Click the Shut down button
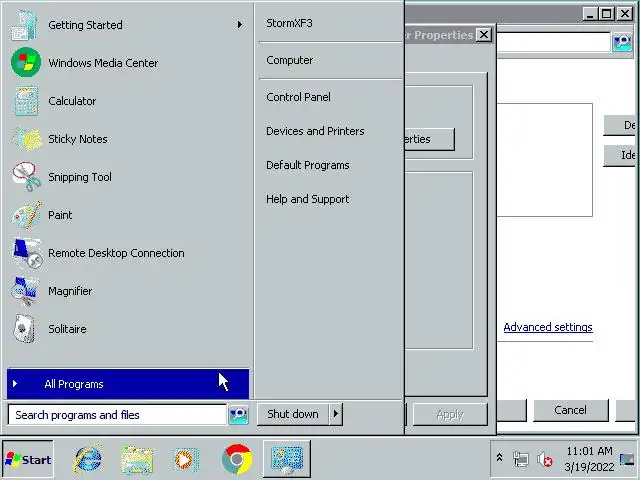The width and height of the screenshot is (640, 480). click(293, 414)
